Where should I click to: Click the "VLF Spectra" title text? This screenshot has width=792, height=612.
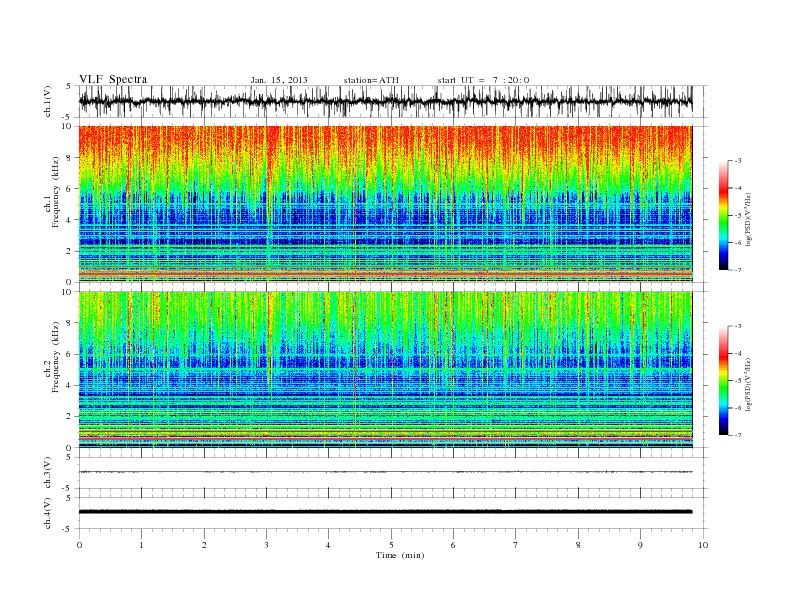click(113, 79)
